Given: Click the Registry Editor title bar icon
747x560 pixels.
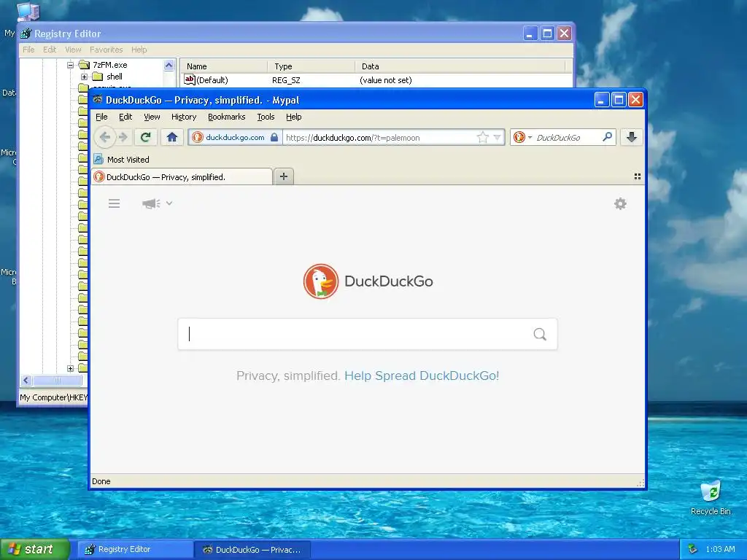Looking at the screenshot, I should (x=26, y=34).
